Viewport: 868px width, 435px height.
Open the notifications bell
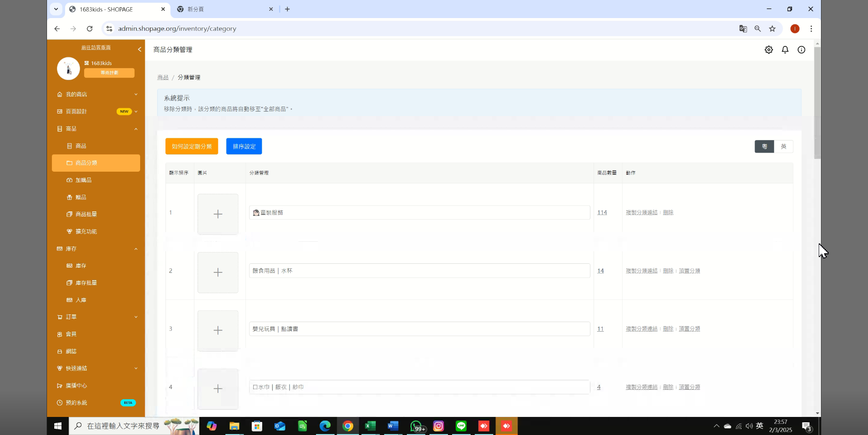click(785, 50)
